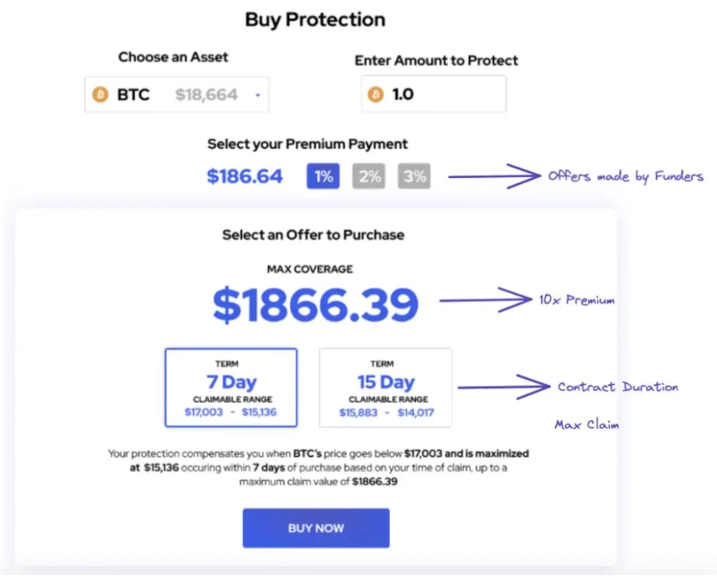Click the $1866.39 max coverage value
Image resolution: width=717 pixels, height=588 pixels.
315,305
